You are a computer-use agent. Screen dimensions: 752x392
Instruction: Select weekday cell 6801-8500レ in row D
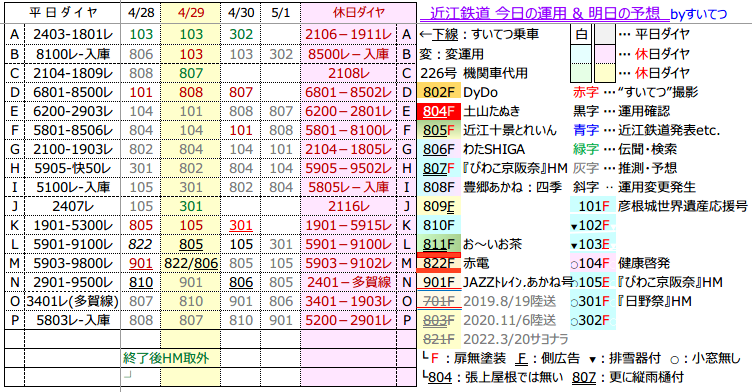(x=72, y=92)
